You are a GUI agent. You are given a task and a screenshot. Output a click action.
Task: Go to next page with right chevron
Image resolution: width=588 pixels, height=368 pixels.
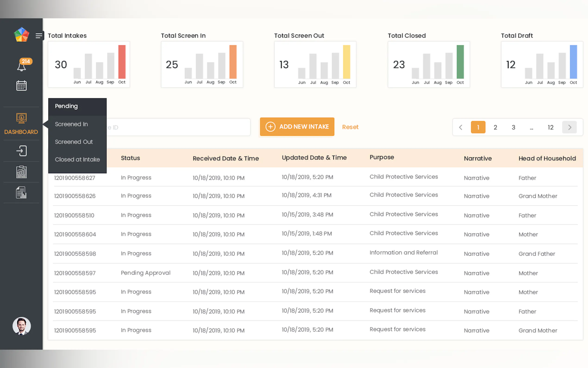(x=569, y=127)
